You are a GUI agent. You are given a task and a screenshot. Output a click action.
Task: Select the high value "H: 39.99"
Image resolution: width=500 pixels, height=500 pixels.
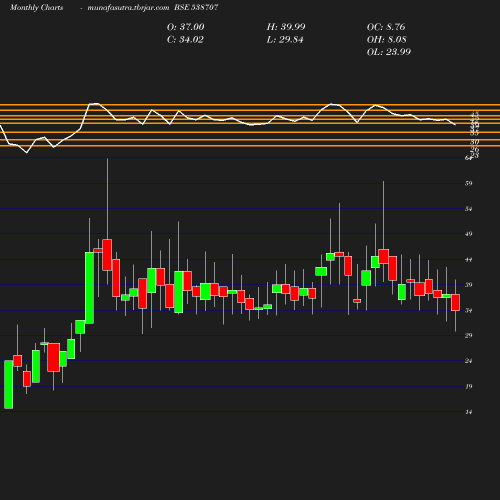pos(286,27)
